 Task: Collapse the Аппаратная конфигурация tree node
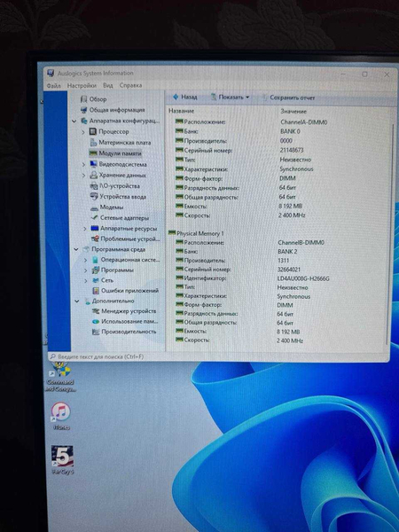pyautogui.click(x=74, y=121)
